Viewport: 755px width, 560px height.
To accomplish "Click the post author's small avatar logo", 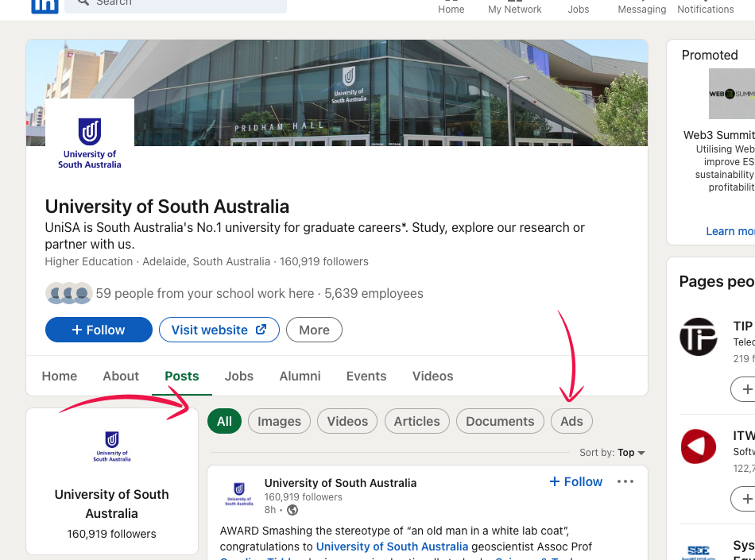I will [238, 493].
